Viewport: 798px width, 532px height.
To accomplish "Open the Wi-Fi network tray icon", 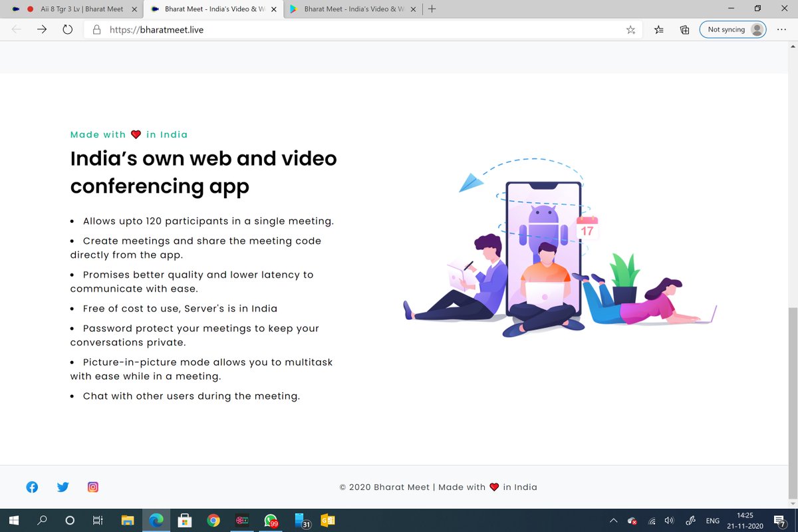I will (x=652, y=521).
